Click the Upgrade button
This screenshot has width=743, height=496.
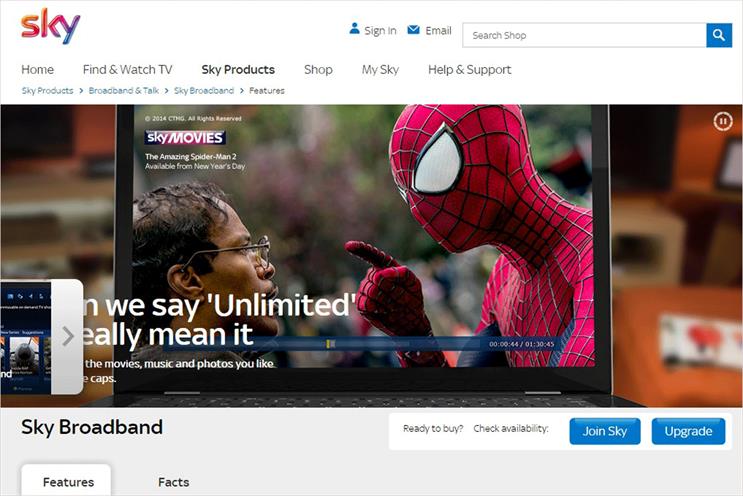coord(688,431)
